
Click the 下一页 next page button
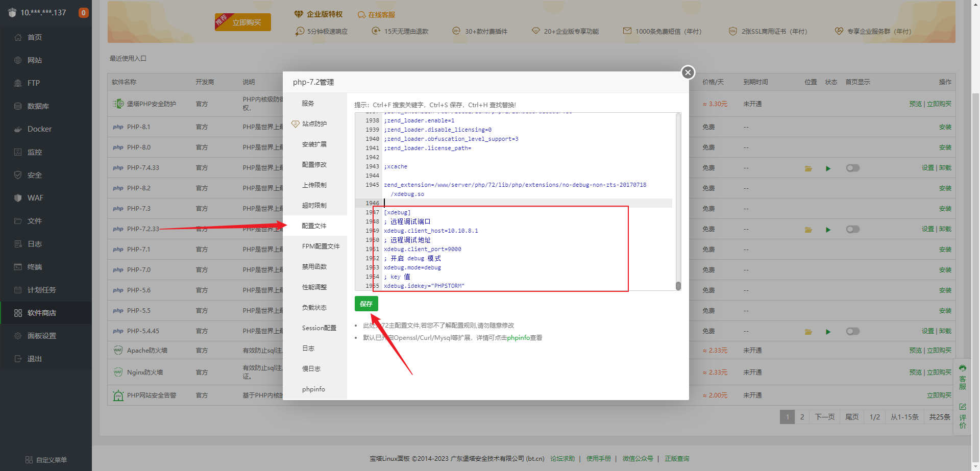825,417
